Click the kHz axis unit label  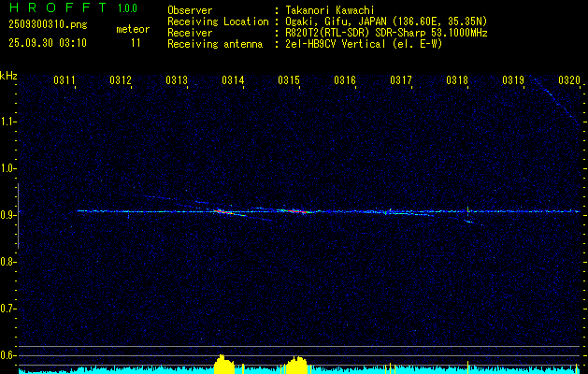8,76
